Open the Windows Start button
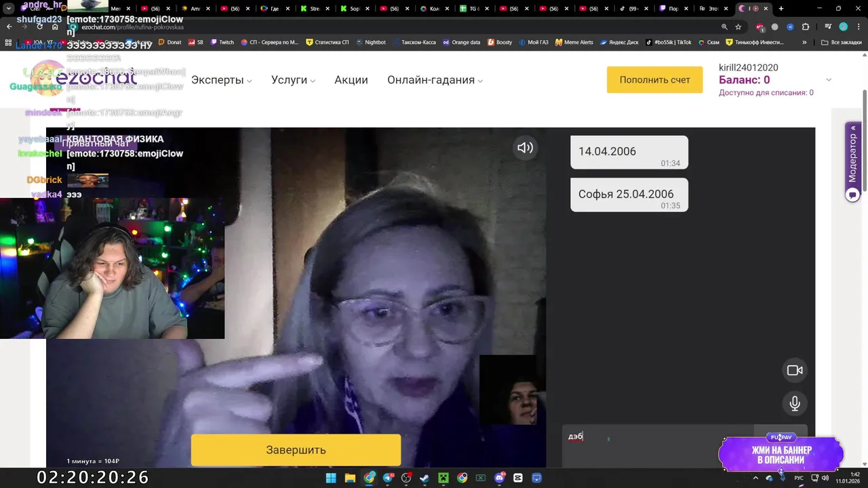This screenshot has width=868, height=488. pos(331,478)
